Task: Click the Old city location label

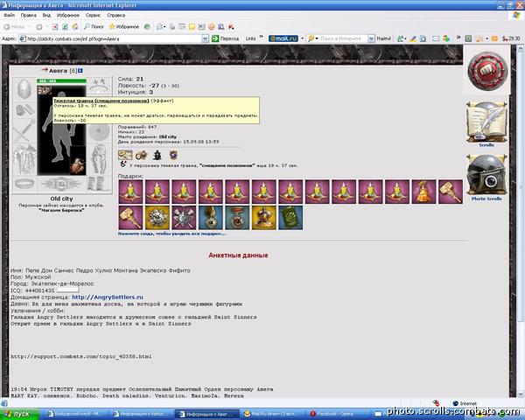Action: coord(61,199)
